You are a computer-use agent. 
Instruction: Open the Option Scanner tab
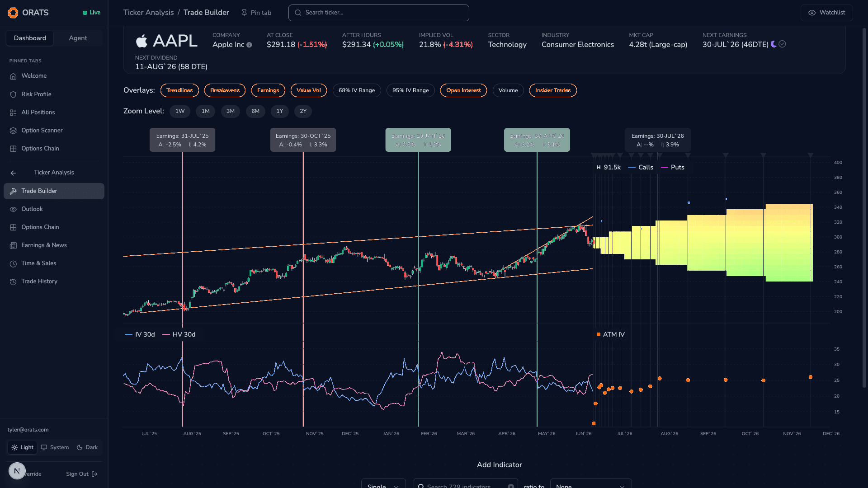54,131
